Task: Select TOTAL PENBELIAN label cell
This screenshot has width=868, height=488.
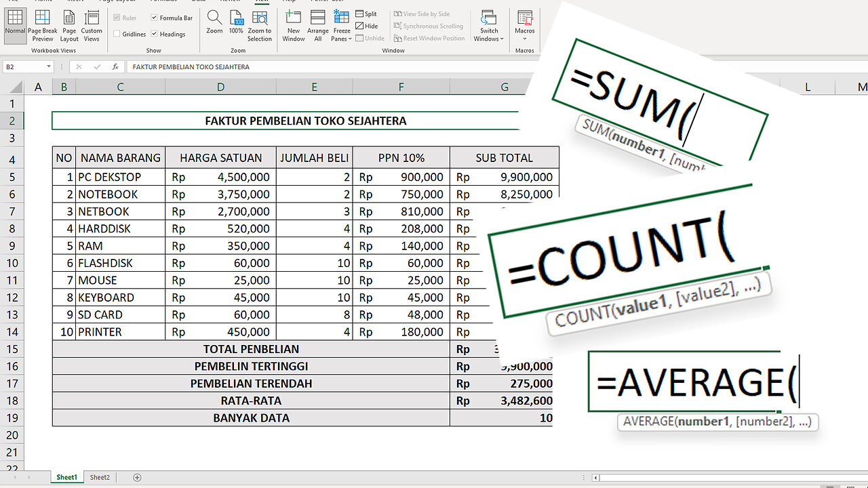Action: pos(251,349)
